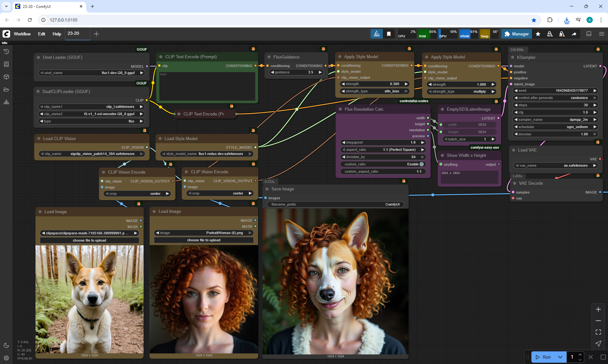Open the queue history sidebar panel

point(6,52)
